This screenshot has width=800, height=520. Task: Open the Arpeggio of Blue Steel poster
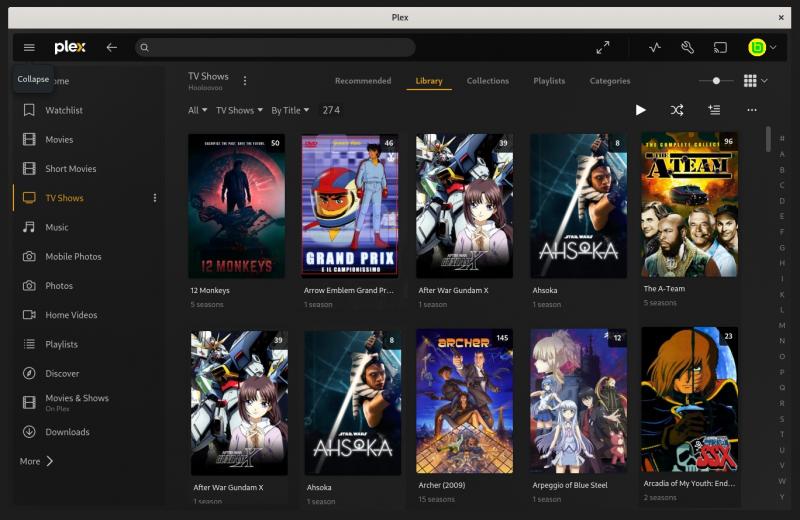point(579,401)
